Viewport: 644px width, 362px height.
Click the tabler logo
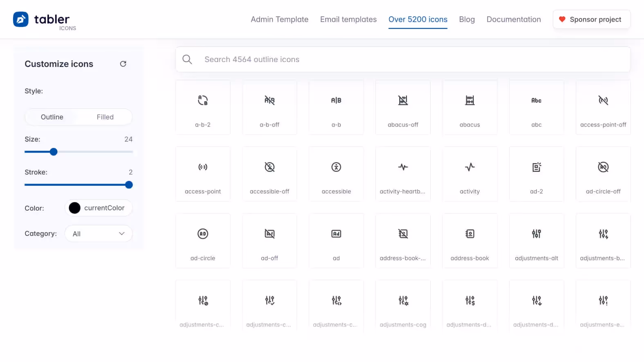click(x=44, y=20)
